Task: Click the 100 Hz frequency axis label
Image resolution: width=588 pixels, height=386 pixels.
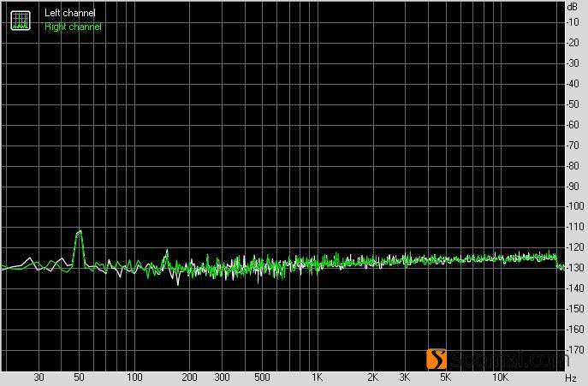Action: click(x=134, y=377)
